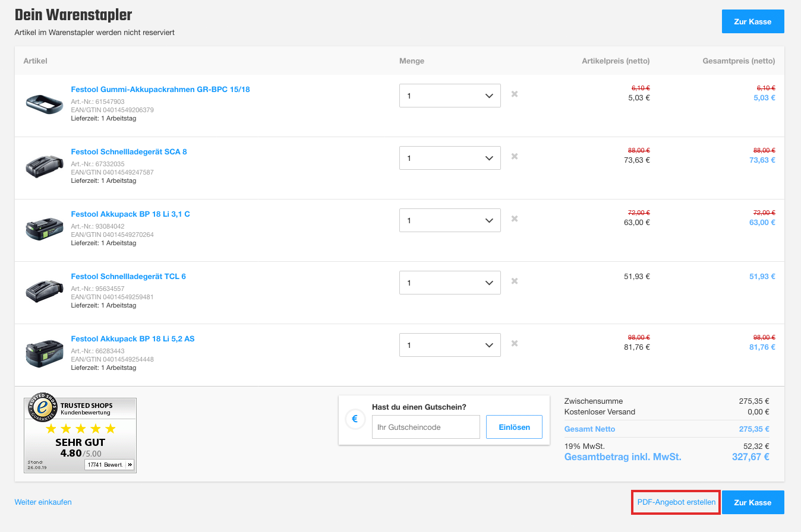Remove Gummi-Akkupackrahmen GR-BPC 15/18 with the x icon

coord(515,94)
